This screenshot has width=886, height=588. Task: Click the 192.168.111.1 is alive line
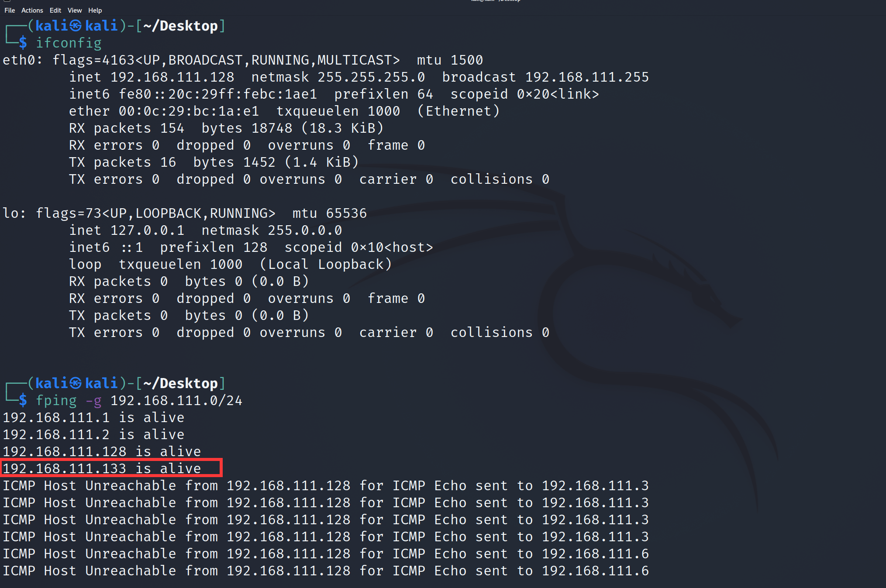[x=93, y=418]
